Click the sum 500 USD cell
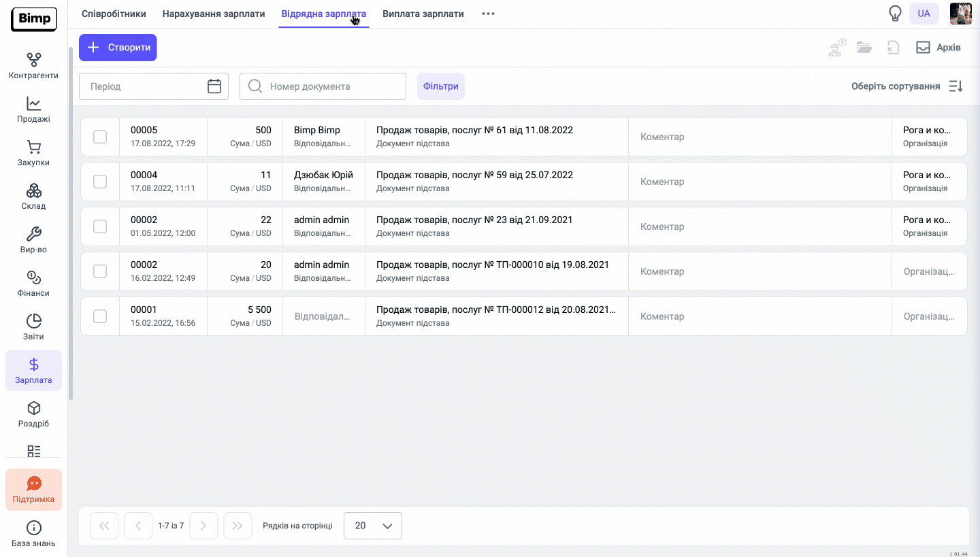This screenshot has height=557, width=980. 245,137
